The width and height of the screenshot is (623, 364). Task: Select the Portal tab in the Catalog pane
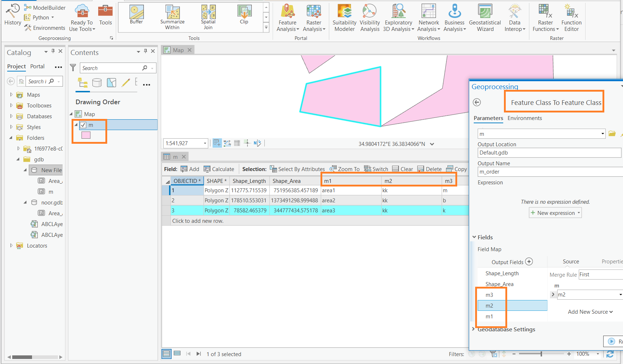coord(37,66)
